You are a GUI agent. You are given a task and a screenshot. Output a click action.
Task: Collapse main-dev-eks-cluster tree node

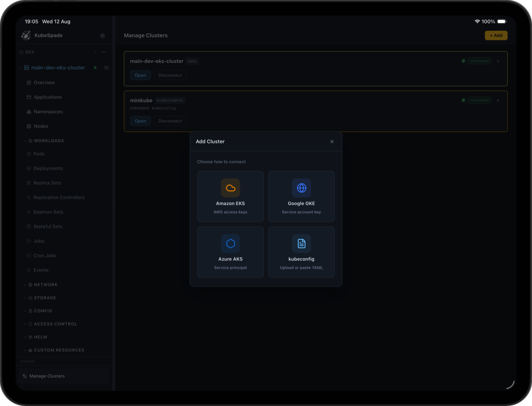click(21, 68)
